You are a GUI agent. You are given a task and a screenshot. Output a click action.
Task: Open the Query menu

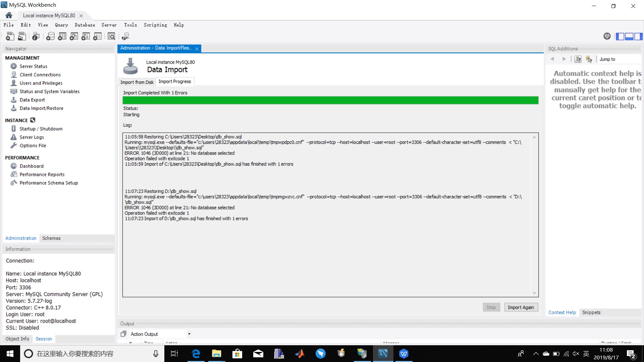pos(61,25)
